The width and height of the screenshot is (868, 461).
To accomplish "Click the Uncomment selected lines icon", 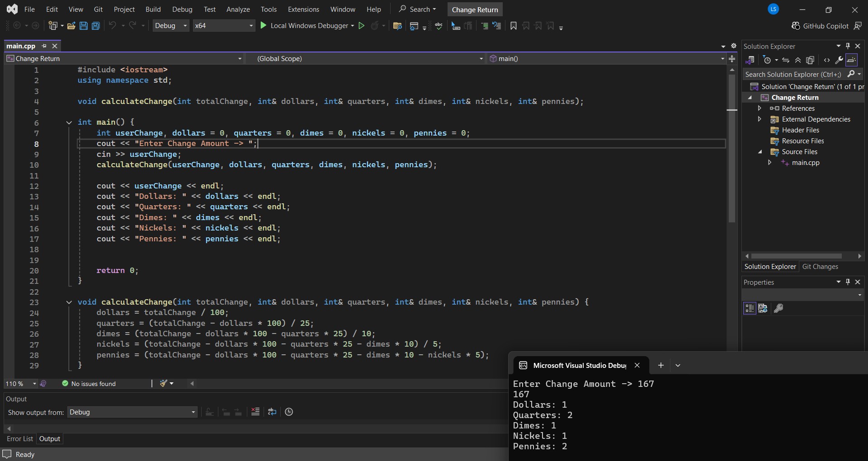I will pos(497,26).
